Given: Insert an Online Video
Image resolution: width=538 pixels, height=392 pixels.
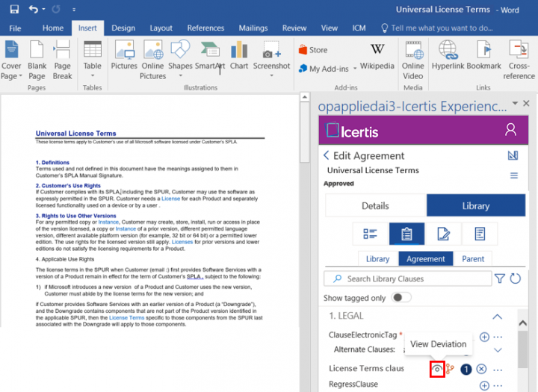Looking at the screenshot, I should coord(412,60).
